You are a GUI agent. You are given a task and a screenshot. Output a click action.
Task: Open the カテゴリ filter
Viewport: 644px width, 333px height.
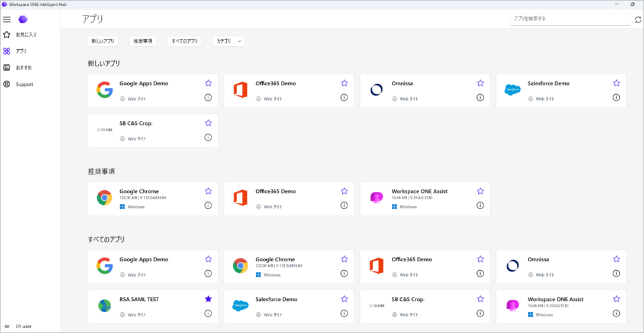(224, 41)
